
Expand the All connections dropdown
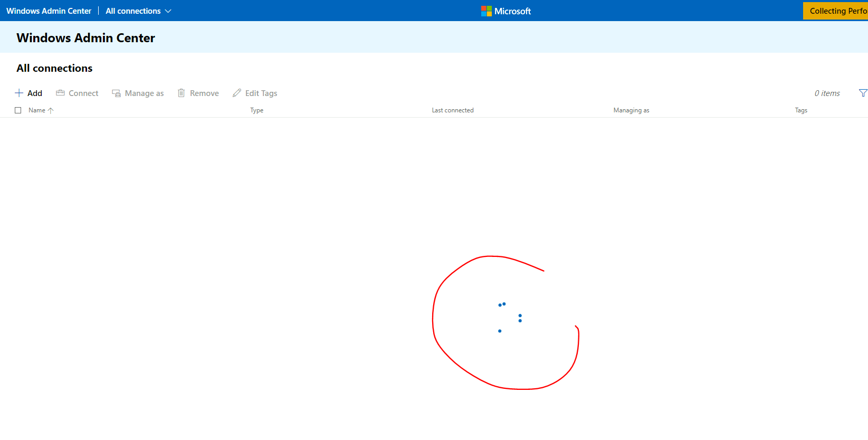(139, 11)
